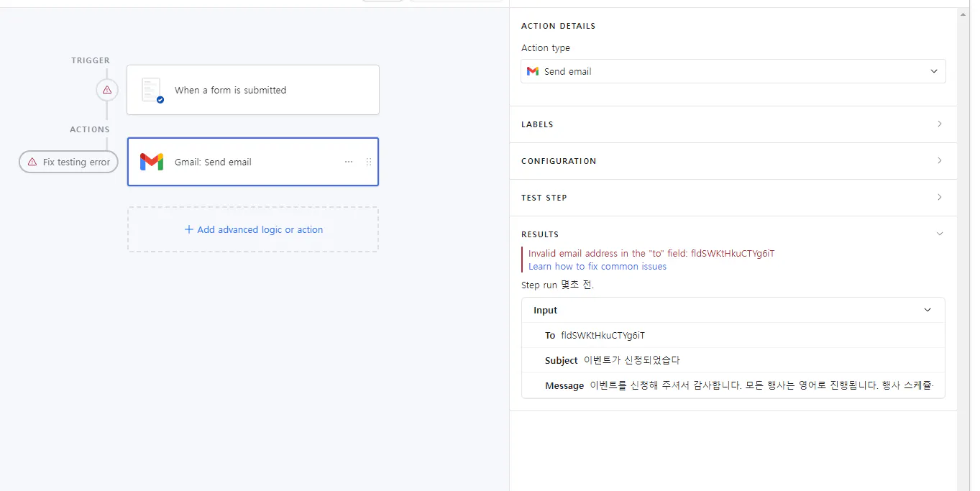The image size is (980, 491).
Task: Collapse the Input panel in results
Action: [928, 310]
